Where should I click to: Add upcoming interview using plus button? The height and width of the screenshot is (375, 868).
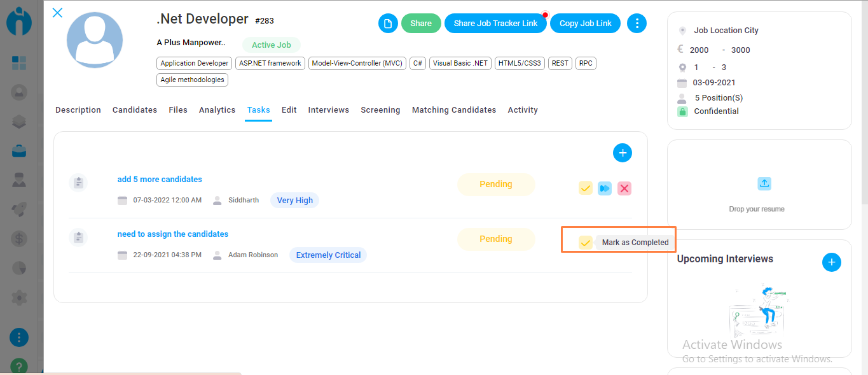pos(831,262)
